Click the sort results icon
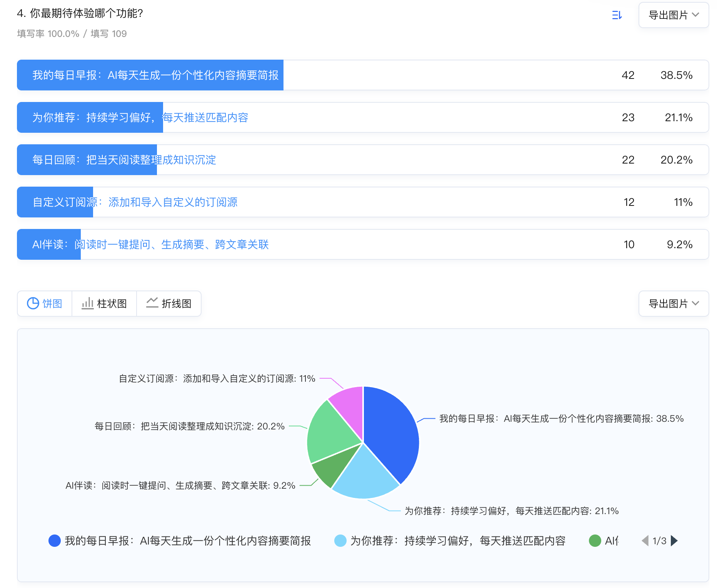 point(617,15)
